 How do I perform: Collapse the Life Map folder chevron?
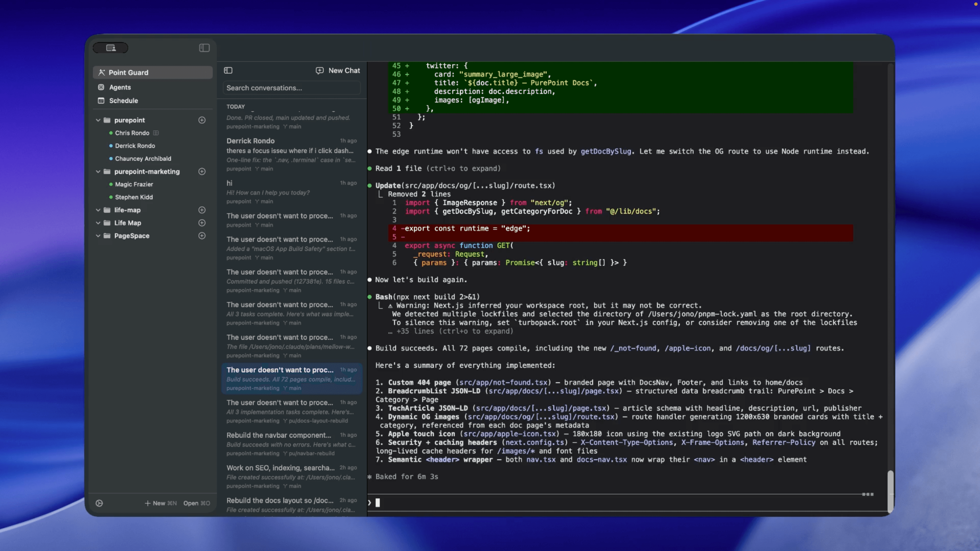pos(98,223)
